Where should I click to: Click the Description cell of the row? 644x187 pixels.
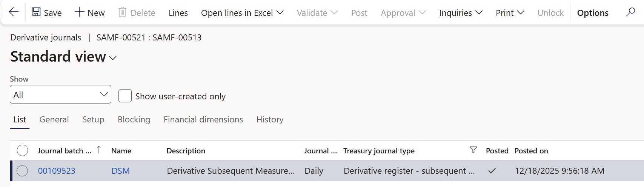pos(231,171)
